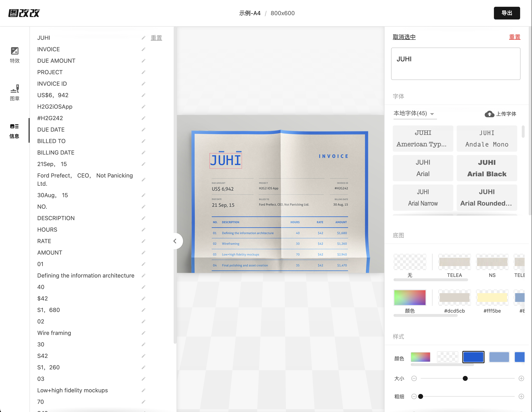Click the pencil edit icon beside DUE DATE
Image resolution: width=532 pixels, height=412 pixels.
tap(144, 130)
